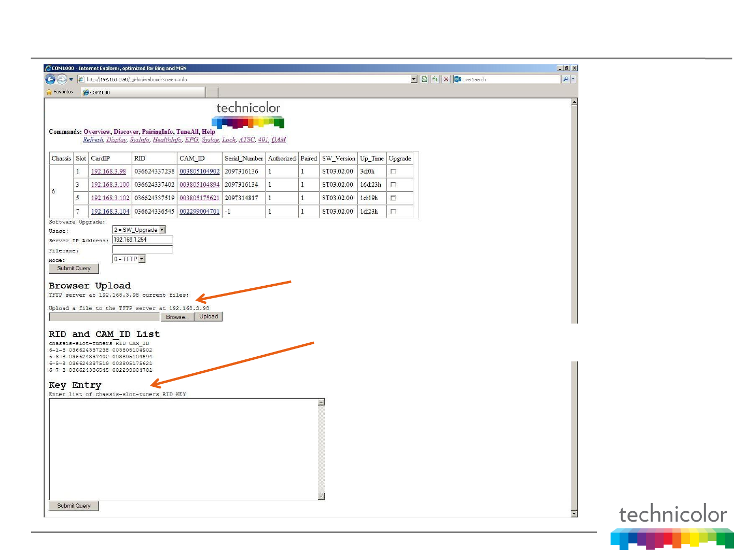Click the Lock link
This screenshot has height=560, width=747.
click(x=228, y=139)
